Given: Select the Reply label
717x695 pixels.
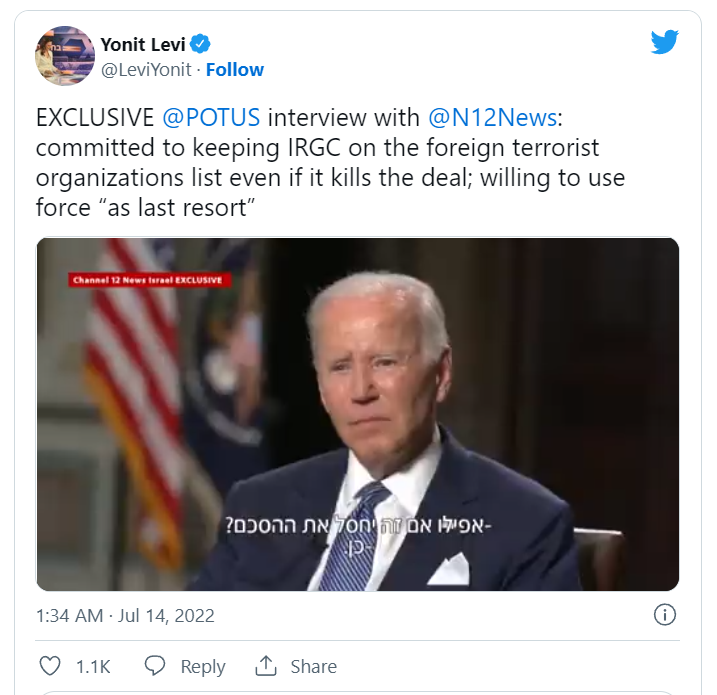Looking at the screenshot, I should (x=203, y=667).
